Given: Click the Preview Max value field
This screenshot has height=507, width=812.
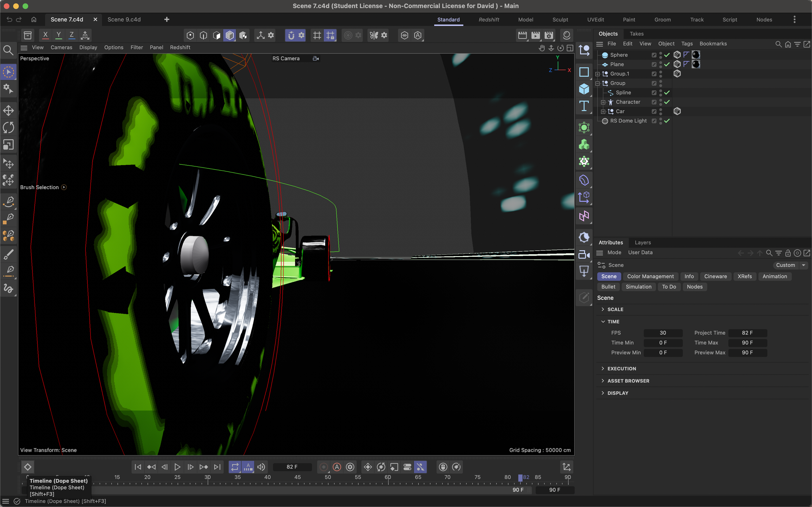Looking at the screenshot, I should 747,353.
